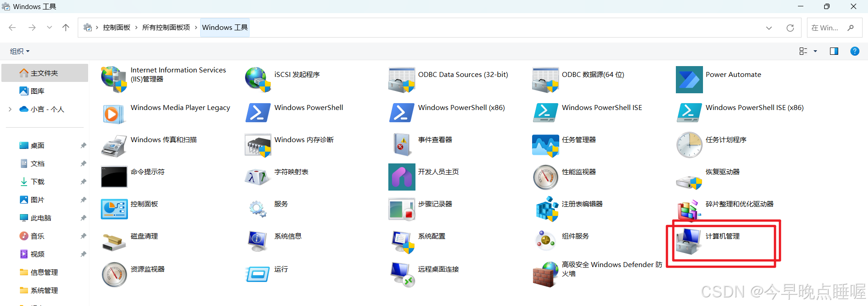Open ODBC 数据源(64 位) icon
Viewport: 868px width, 306px height.
tap(545, 80)
